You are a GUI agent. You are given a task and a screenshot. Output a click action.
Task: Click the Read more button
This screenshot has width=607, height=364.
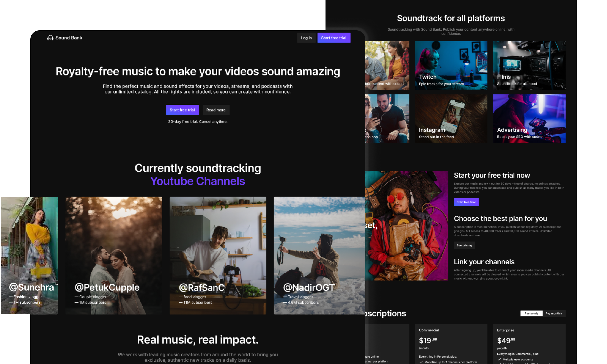[x=216, y=110]
